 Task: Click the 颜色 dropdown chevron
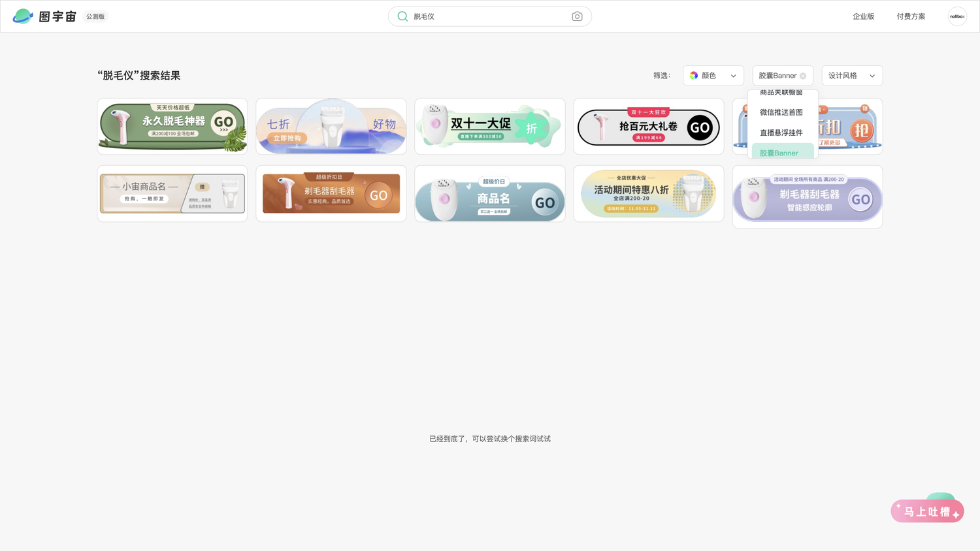pyautogui.click(x=733, y=76)
